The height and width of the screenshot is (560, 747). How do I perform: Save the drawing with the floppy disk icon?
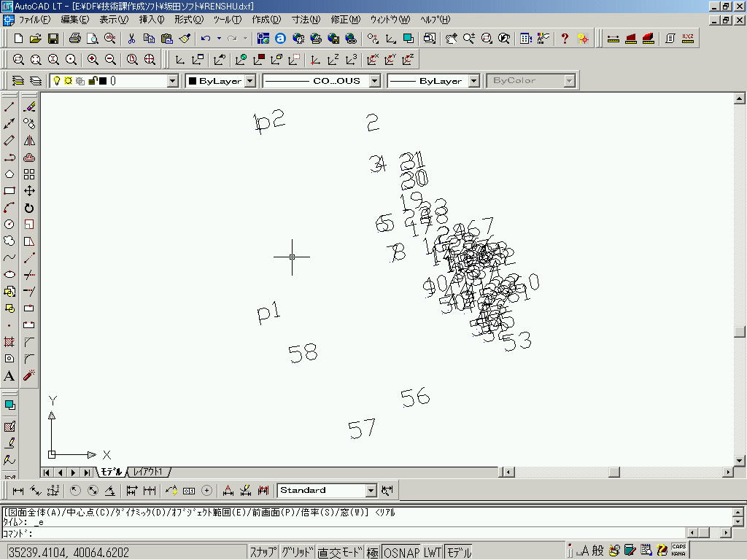53,39
